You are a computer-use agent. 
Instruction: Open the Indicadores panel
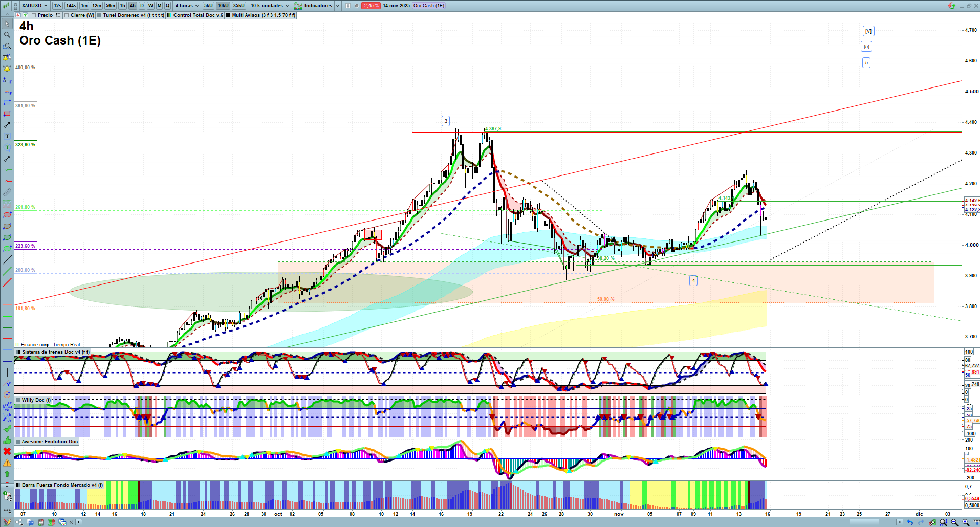click(x=317, y=6)
